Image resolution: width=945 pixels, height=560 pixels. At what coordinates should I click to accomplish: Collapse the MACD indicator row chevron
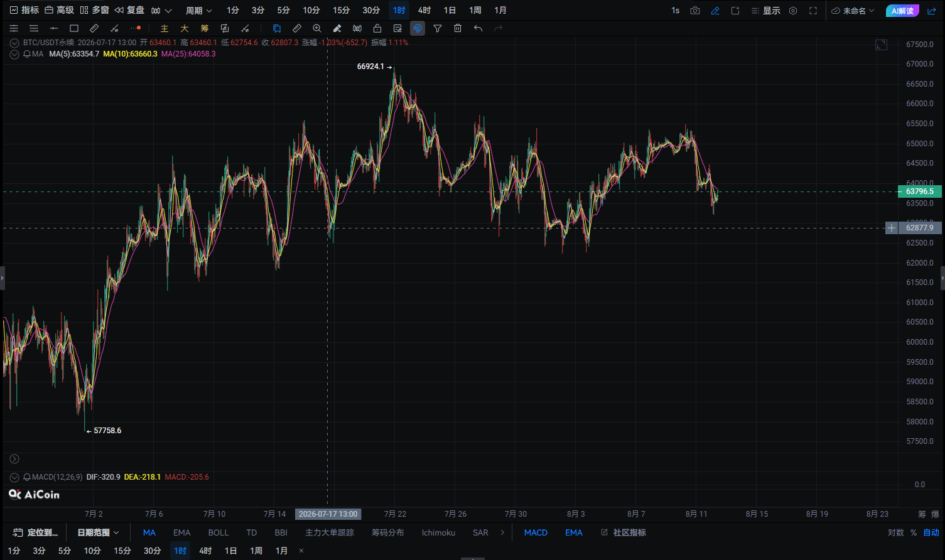(x=14, y=477)
